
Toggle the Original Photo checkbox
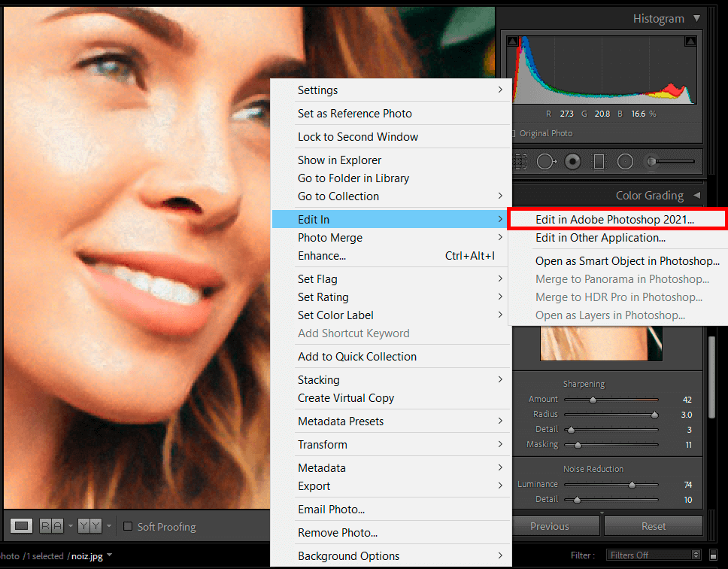point(513,133)
